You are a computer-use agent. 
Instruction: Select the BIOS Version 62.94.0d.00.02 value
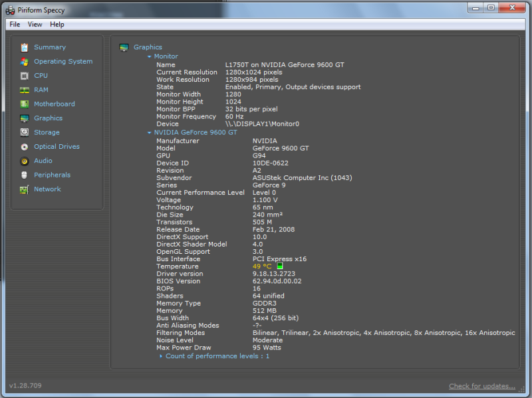pyautogui.click(x=277, y=281)
